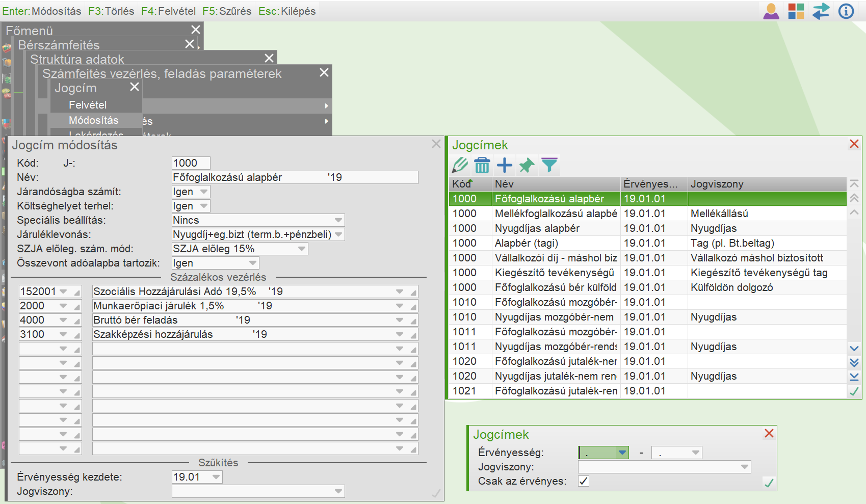Toggle the Csak az érvényes checkbox
The width and height of the screenshot is (866, 504).
click(x=584, y=481)
